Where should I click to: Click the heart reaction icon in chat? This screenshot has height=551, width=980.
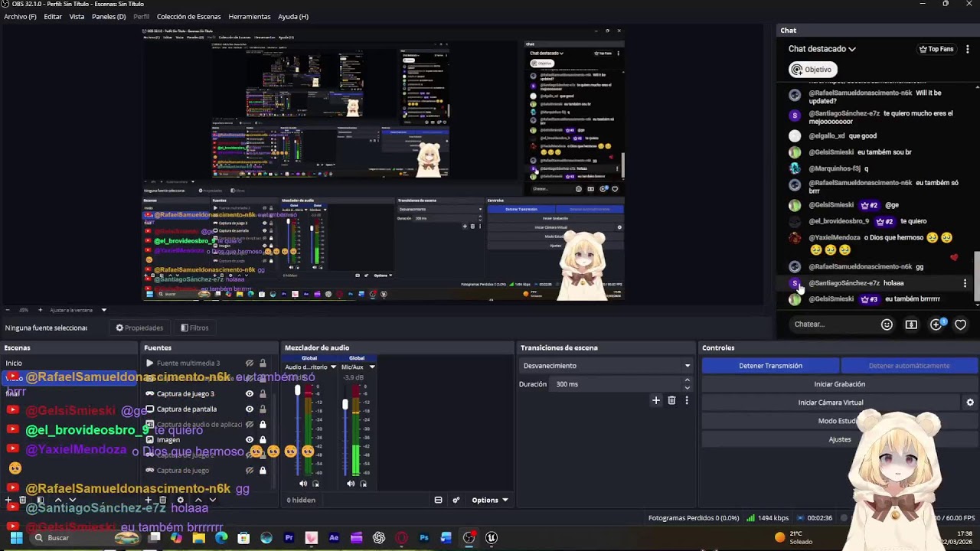(x=960, y=324)
